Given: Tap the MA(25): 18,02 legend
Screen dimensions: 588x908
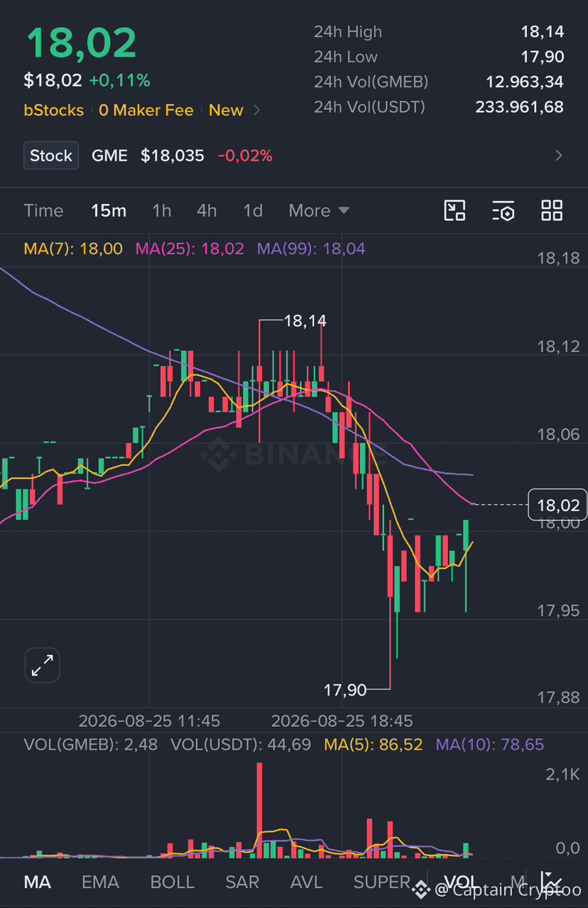Looking at the screenshot, I should pos(190,249).
